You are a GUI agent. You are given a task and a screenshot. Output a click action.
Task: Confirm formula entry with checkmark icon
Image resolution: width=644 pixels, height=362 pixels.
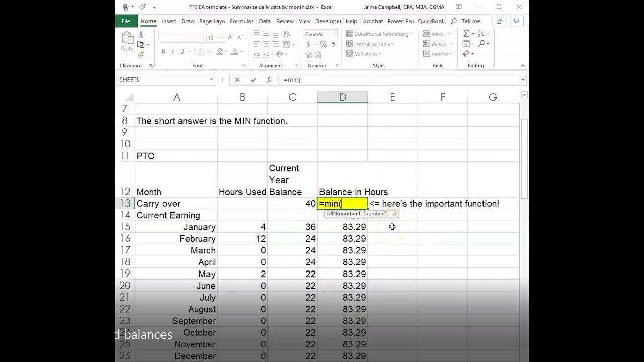pos(253,80)
